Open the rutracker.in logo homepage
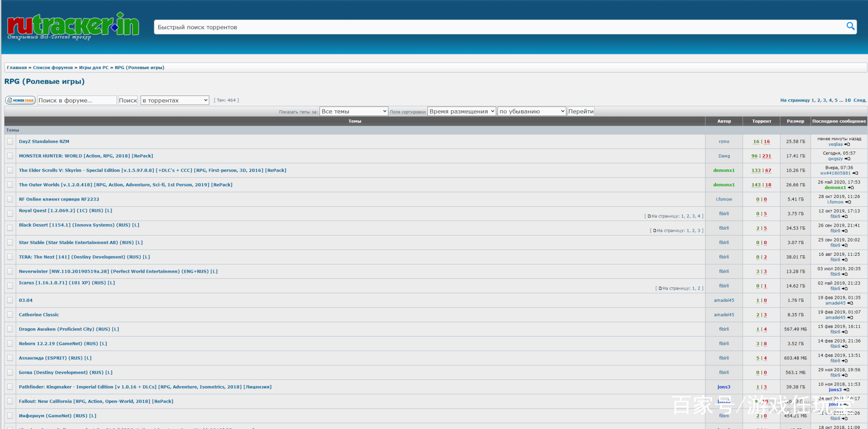868x429 pixels. click(73, 26)
